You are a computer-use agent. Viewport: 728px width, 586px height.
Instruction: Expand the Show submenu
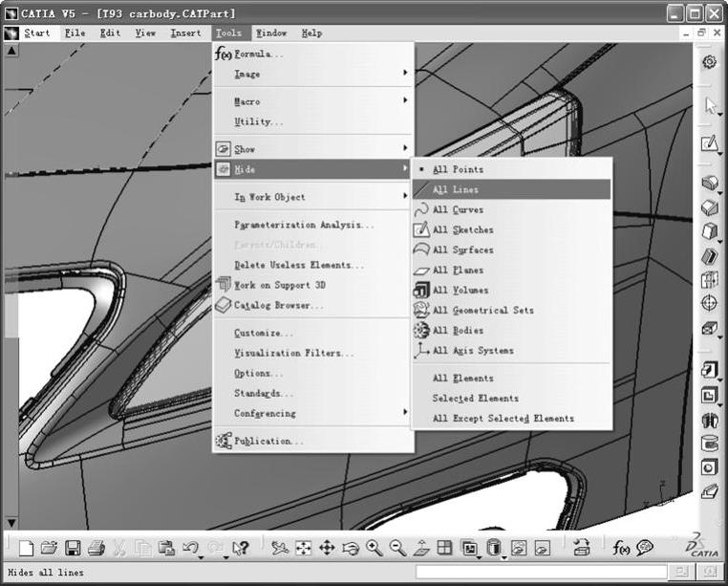click(x=314, y=149)
